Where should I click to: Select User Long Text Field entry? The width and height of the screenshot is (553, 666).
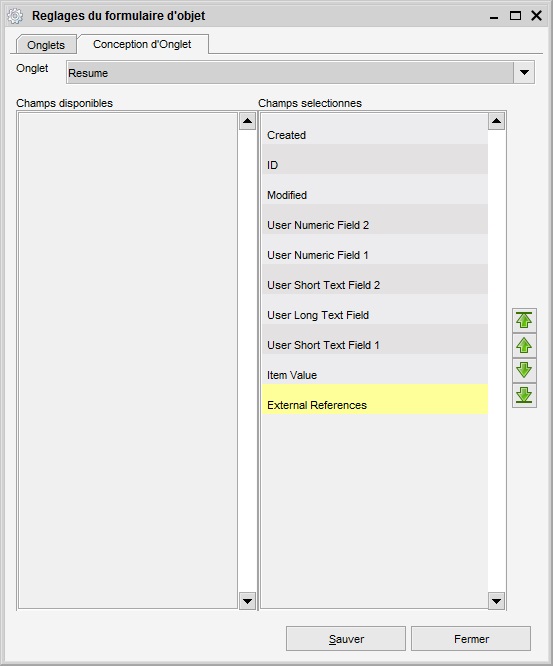(375, 309)
